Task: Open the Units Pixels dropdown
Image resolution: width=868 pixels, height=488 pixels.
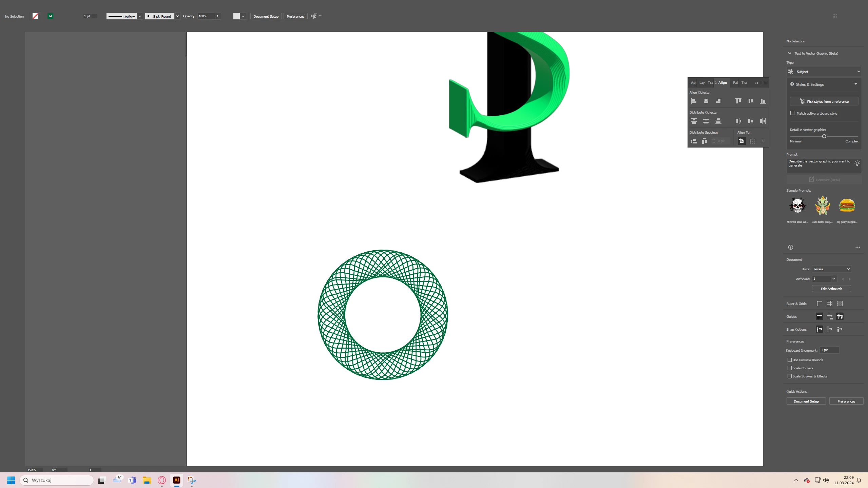Action: pyautogui.click(x=832, y=269)
